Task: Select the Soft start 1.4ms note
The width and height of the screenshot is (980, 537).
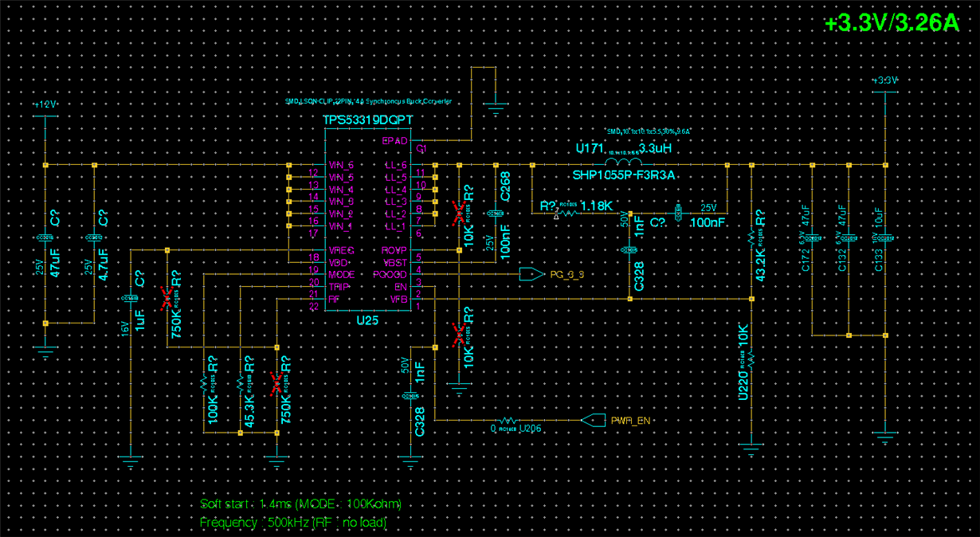Action: pyautogui.click(x=300, y=504)
